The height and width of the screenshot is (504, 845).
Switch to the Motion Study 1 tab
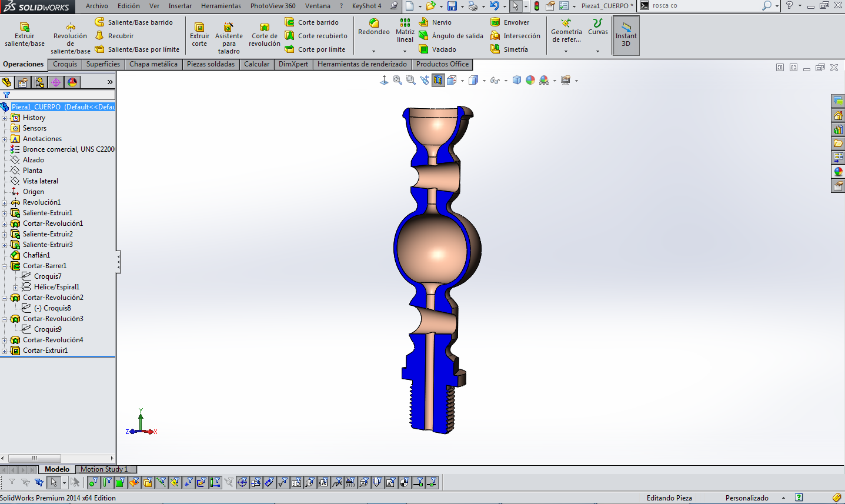coord(104,469)
